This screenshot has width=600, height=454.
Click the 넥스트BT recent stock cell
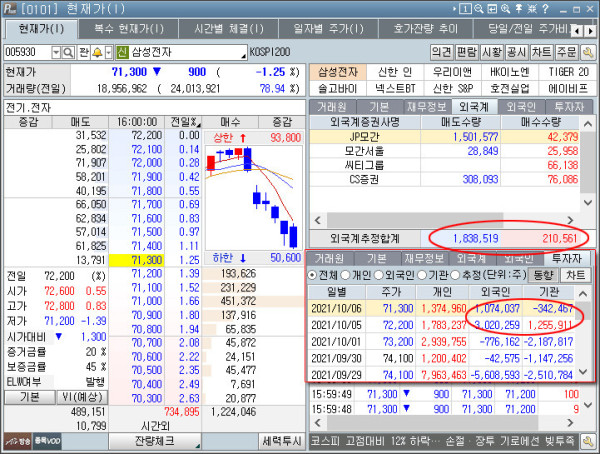[395, 88]
